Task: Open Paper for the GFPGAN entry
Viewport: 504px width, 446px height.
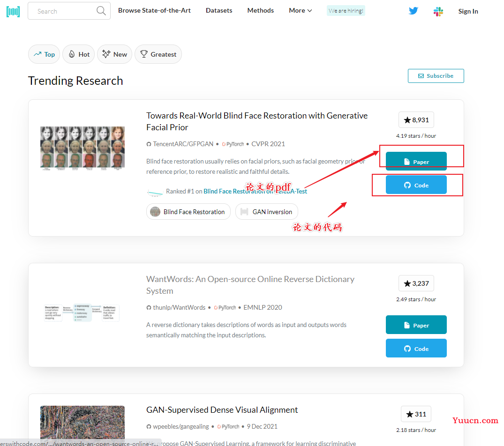Action: click(416, 161)
